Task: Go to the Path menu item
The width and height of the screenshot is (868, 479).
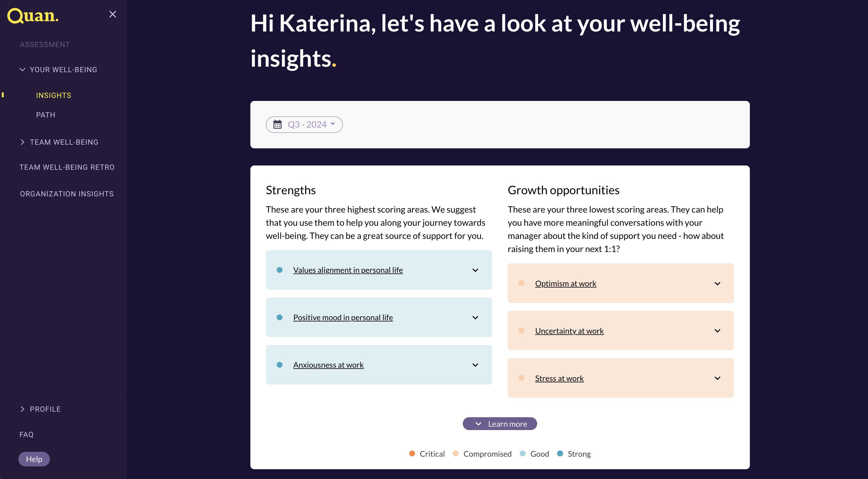Action: [46, 115]
